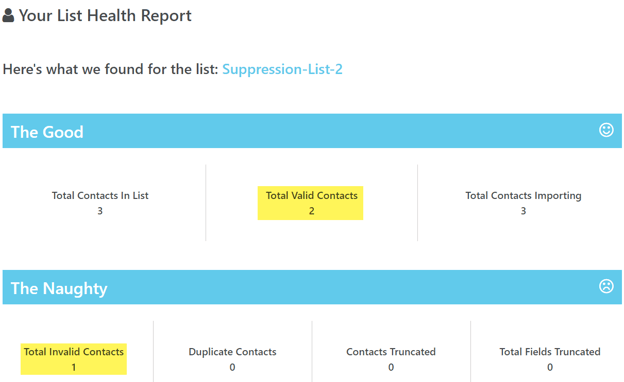
Task: Click The Naughty section header
Action: coord(312,287)
